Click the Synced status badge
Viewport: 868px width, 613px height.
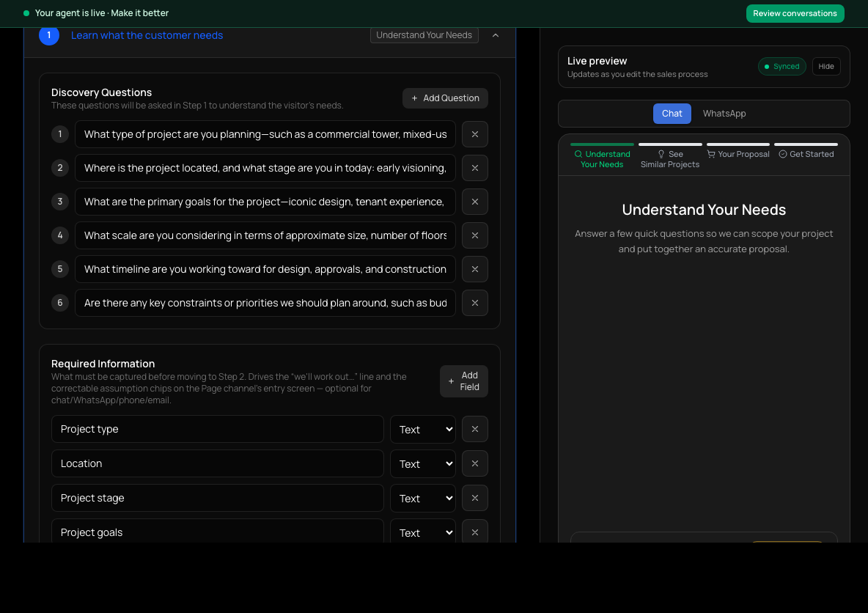point(781,67)
